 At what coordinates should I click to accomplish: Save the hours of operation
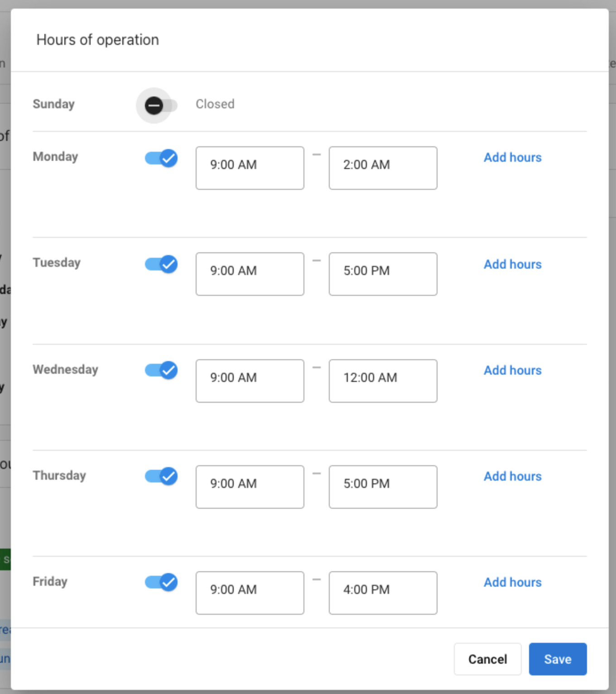pos(558,659)
